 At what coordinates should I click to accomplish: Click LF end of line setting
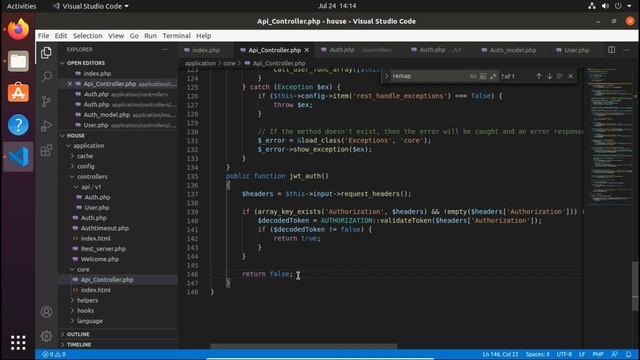(x=582, y=354)
